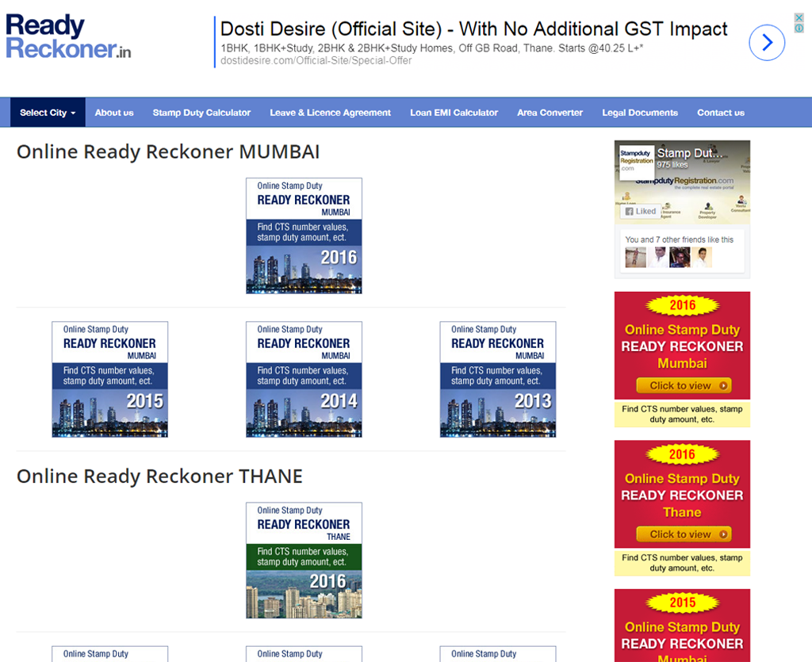
Task: Toggle the Facebook Liked button
Action: 641,212
